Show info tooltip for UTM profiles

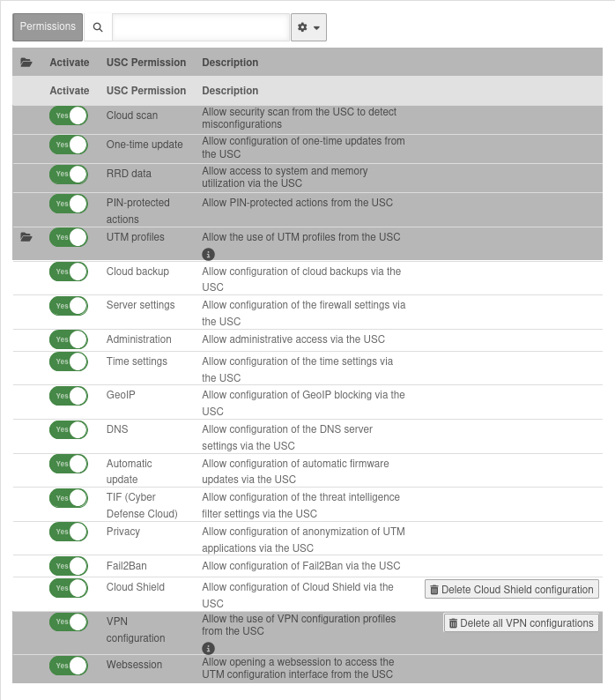209,254
